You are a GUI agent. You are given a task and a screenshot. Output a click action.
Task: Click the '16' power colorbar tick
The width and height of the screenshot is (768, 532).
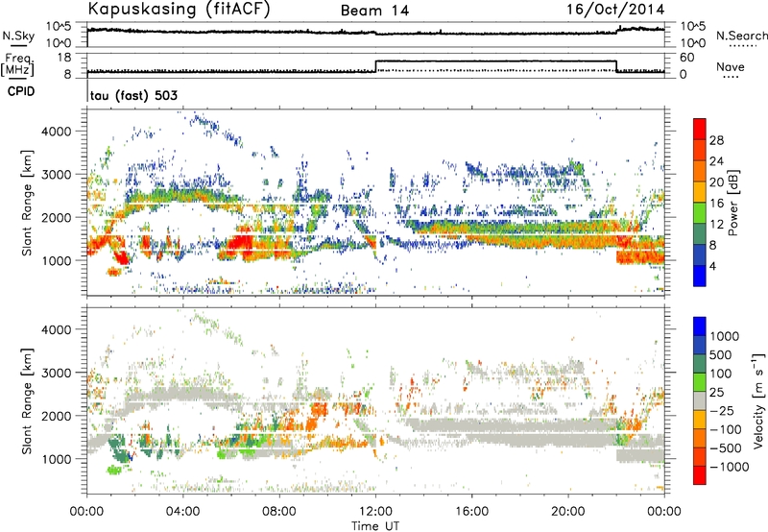click(x=716, y=204)
